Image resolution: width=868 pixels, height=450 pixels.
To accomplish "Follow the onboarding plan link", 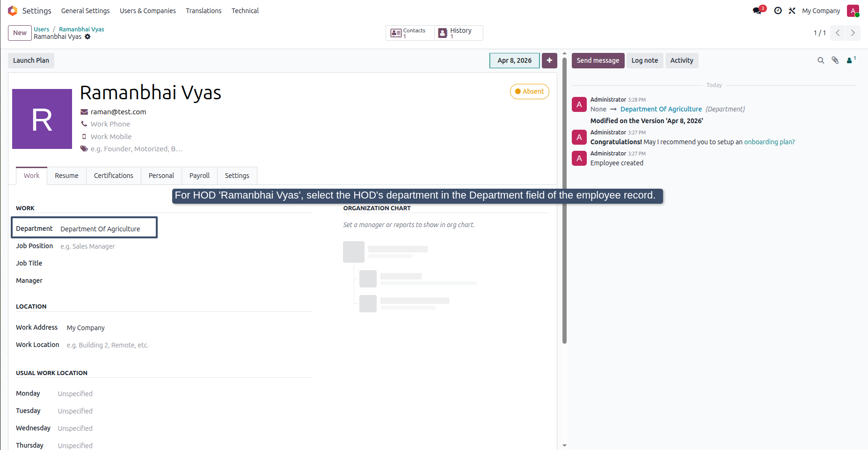I will (769, 142).
